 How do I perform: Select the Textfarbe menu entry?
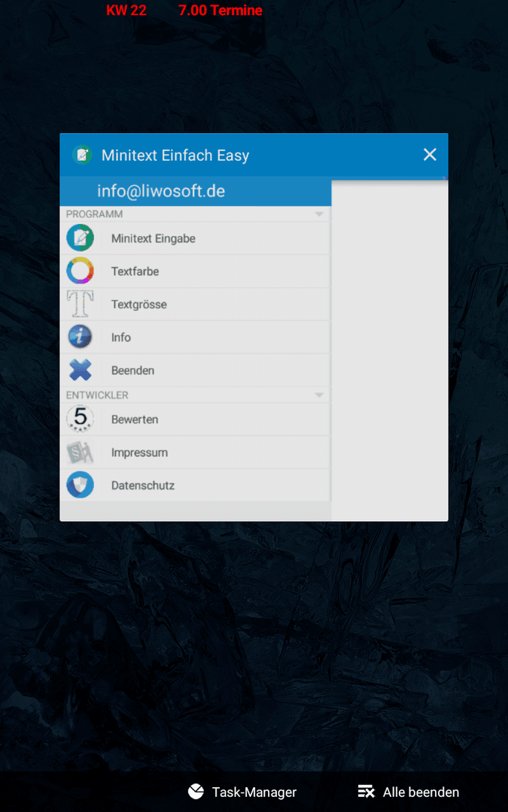(x=196, y=271)
